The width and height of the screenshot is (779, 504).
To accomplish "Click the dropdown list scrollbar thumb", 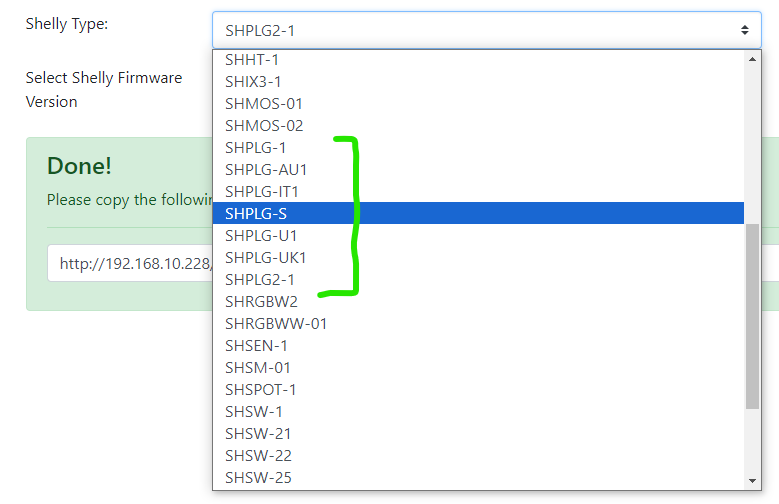I will [752, 316].
